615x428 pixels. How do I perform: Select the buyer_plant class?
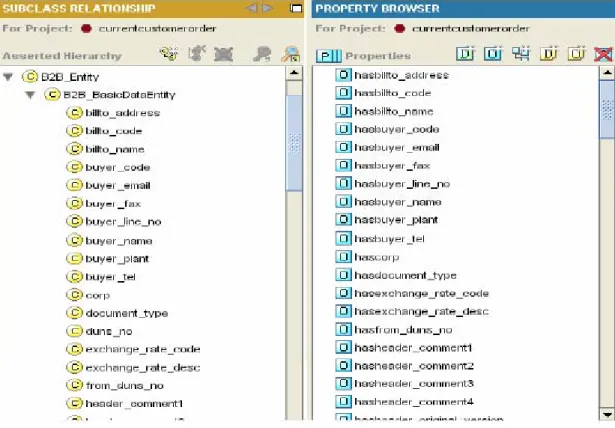pos(117,259)
